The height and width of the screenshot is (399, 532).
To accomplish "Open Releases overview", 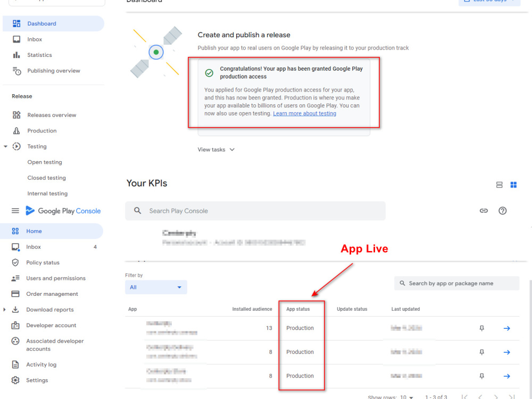I will point(52,115).
